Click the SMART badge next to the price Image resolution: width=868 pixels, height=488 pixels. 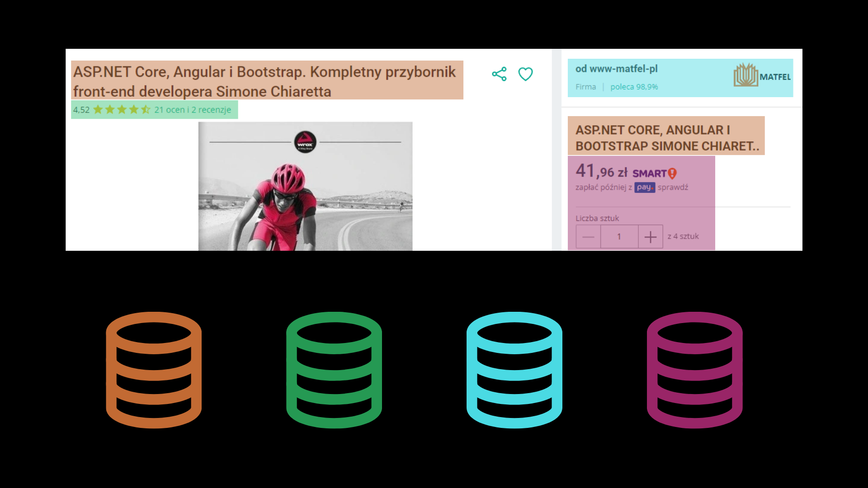point(654,174)
